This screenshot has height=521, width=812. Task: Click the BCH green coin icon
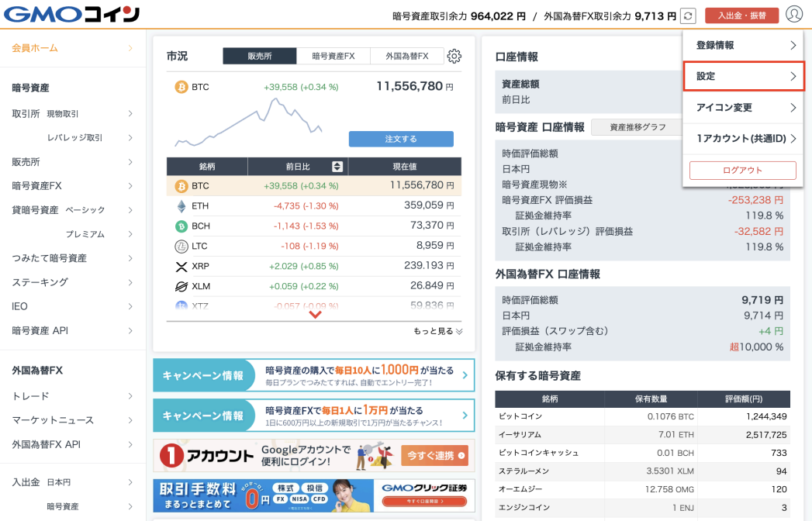(x=181, y=226)
